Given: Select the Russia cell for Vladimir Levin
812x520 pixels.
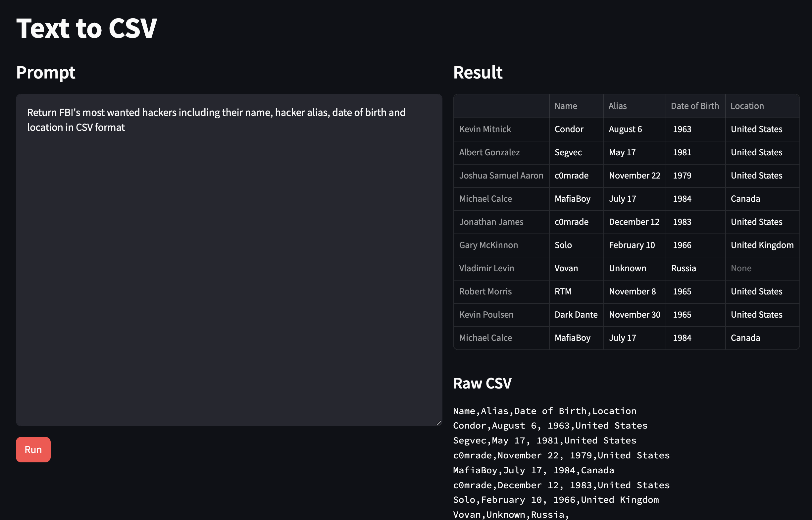Looking at the screenshot, I should 684,268.
